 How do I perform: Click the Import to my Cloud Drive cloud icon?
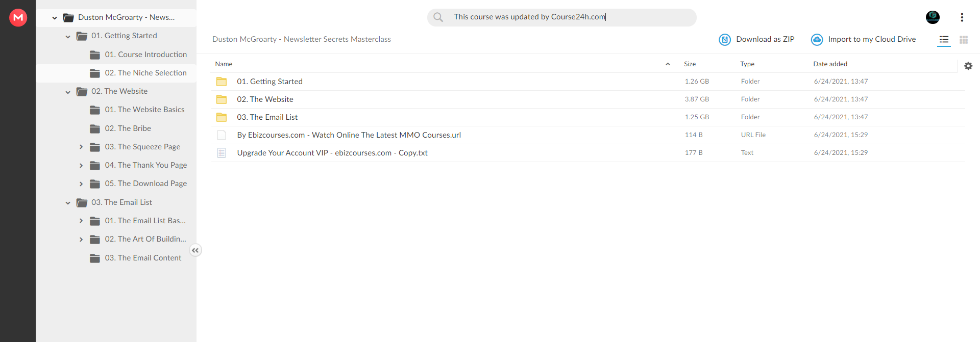click(817, 39)
